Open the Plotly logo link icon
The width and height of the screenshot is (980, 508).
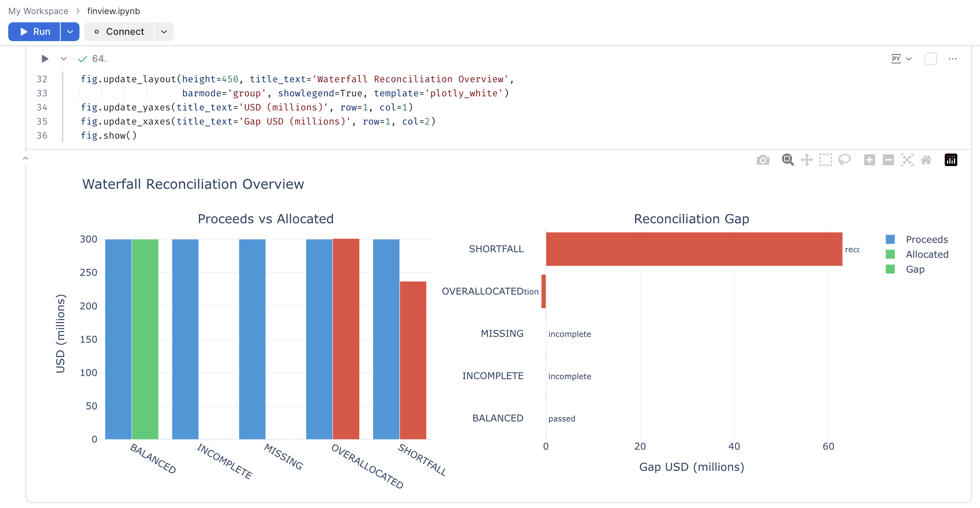(x=951, y=160)
